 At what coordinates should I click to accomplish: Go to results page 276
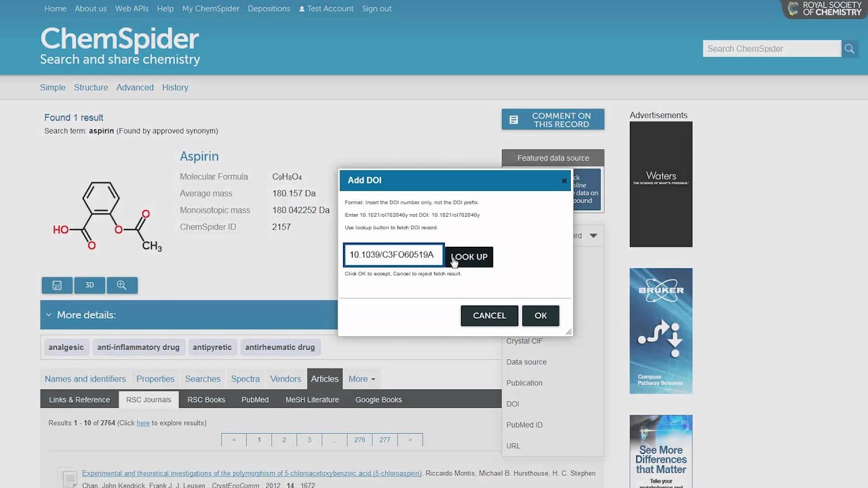[x=359, y=440]
